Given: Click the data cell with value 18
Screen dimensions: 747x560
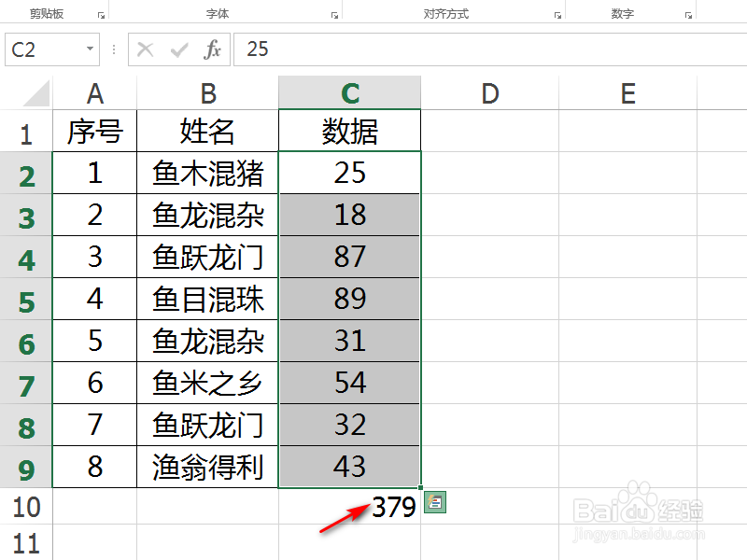Looking at the screenshot, I should pyautogui.click(x=349, y=215).
